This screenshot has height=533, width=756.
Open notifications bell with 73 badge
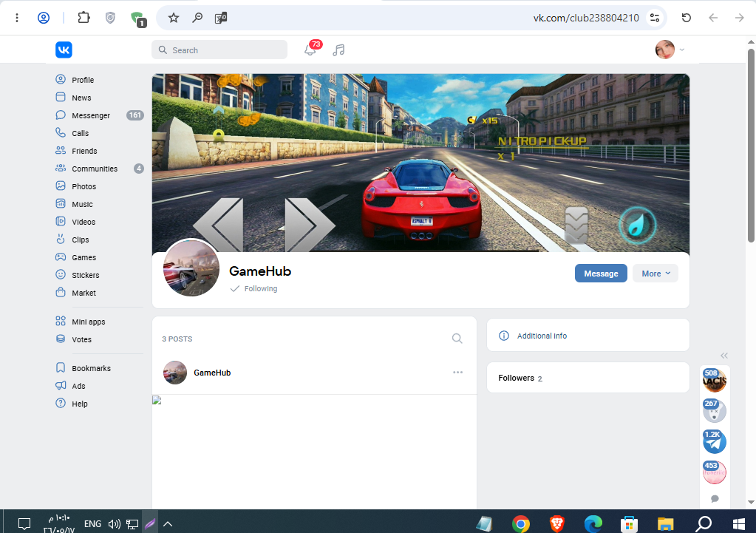pos(311,49)
